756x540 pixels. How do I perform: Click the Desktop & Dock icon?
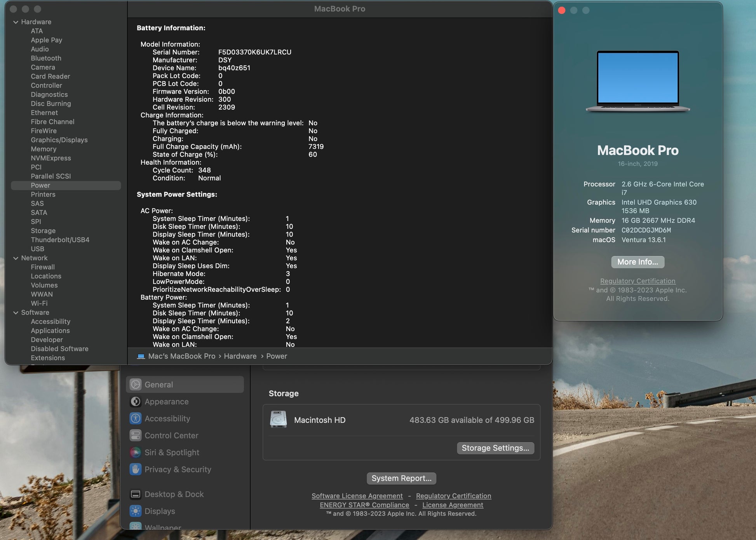(x=135, y=494)
